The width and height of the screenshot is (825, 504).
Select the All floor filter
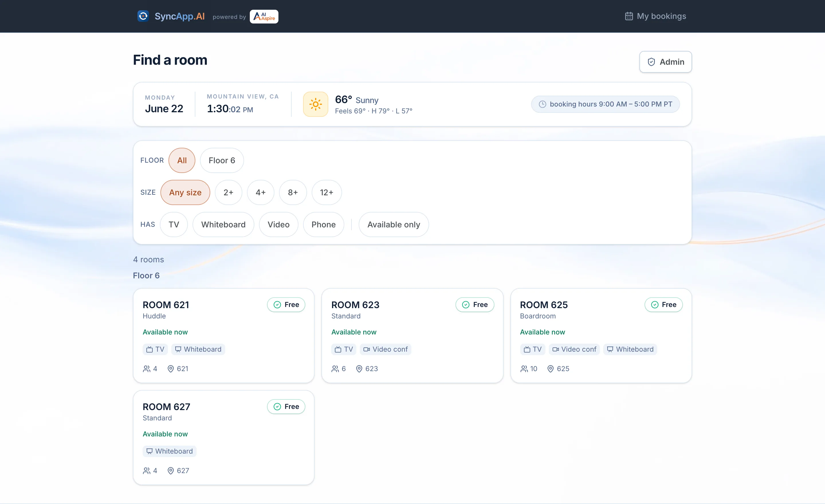click(x=182, y=160)
